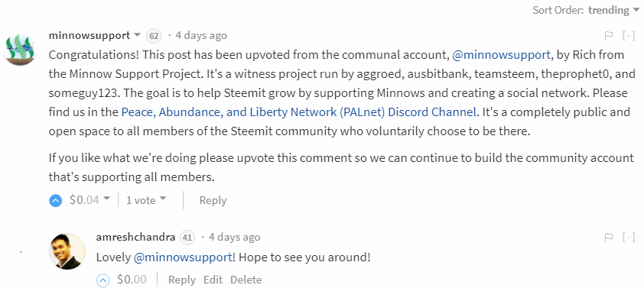Open the PALnet Discord Channel link
This screenshot has height=288, width=644.
tap(299, 112)
